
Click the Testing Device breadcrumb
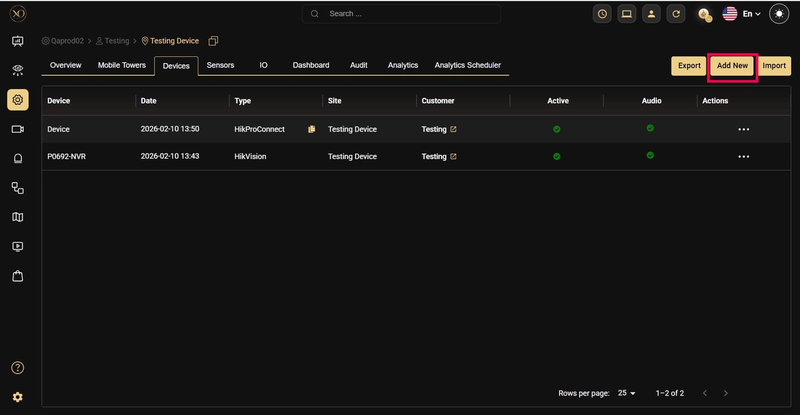point(170,41)
